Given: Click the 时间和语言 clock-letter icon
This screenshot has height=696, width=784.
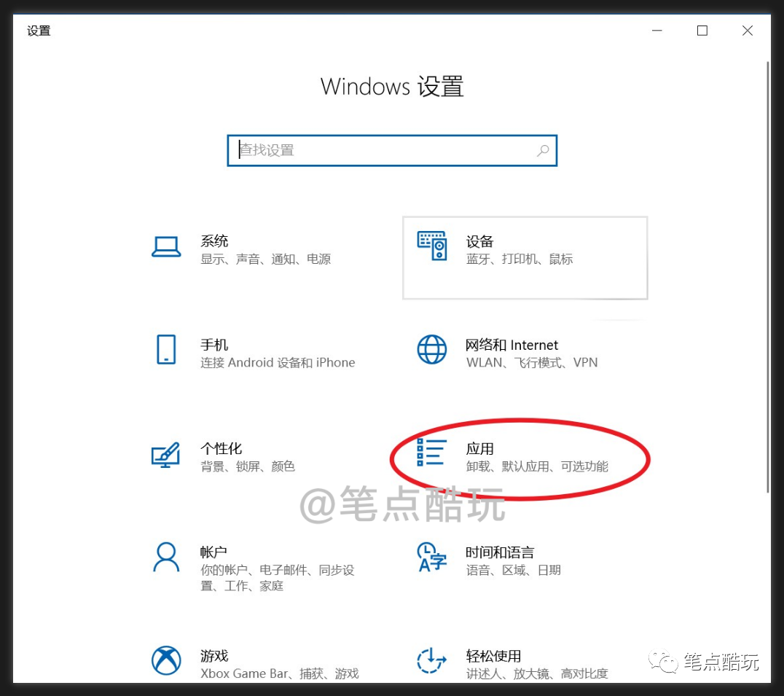Looking at the screenshot, I should [432, 557].
